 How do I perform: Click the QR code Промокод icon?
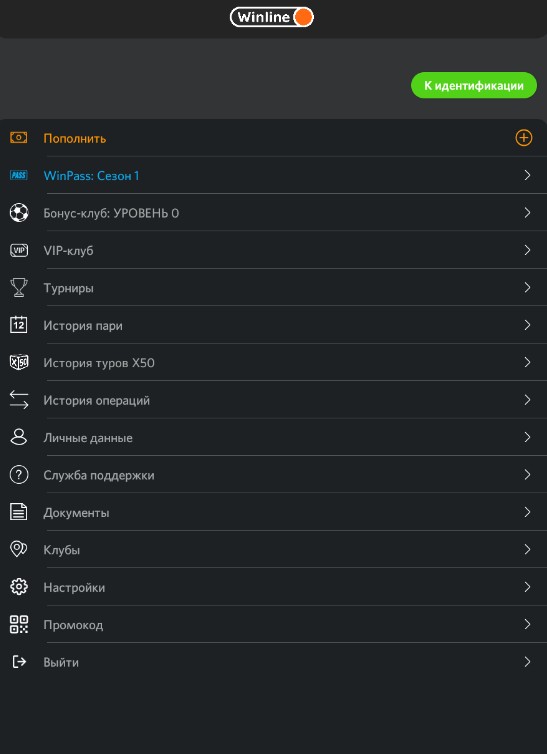click(19, 624)
